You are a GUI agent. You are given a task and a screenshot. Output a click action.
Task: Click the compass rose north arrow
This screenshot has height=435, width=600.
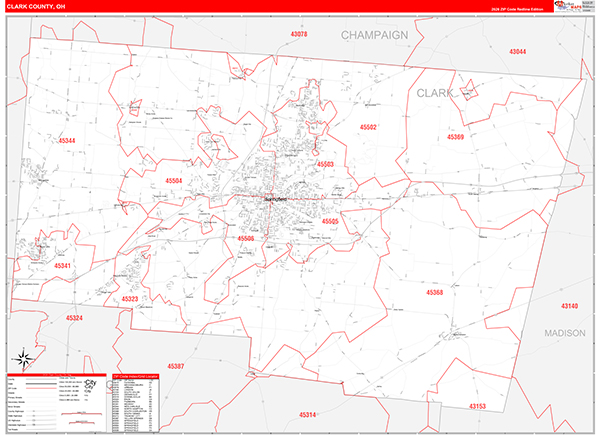pos(24,359)
